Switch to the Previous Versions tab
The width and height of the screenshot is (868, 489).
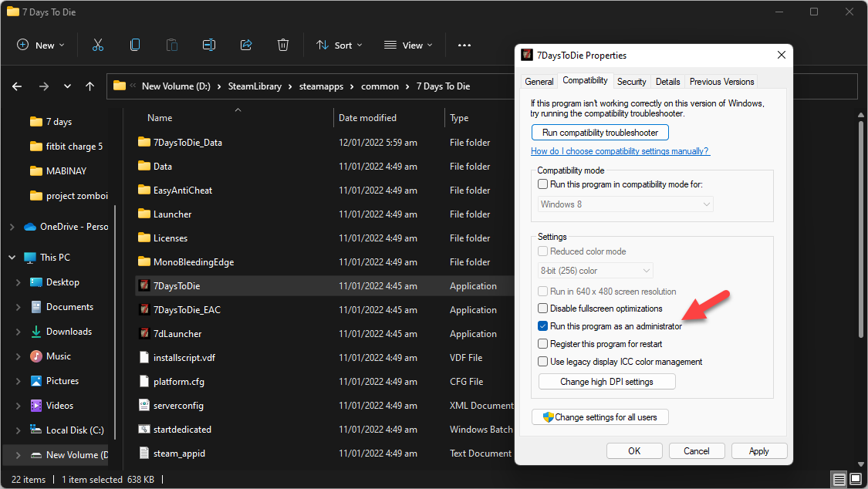[x=721, y=81]
